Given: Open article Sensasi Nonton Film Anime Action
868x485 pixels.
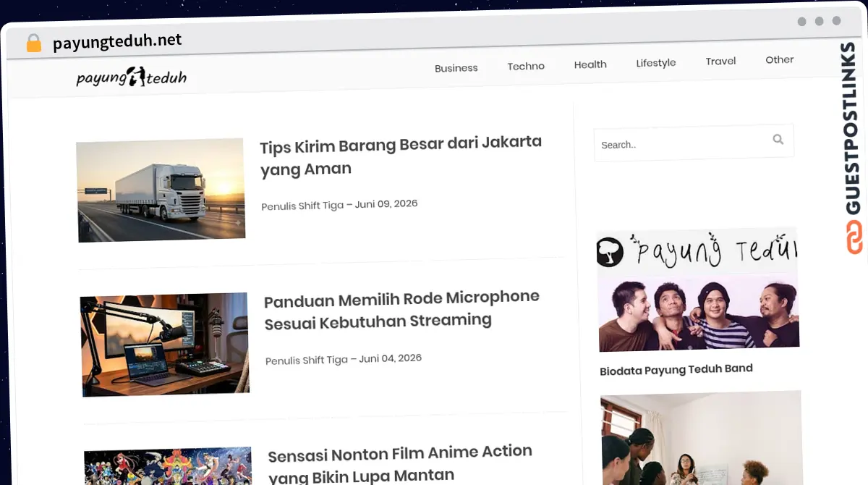Looking at the screenshot, I should click(400, 465).
